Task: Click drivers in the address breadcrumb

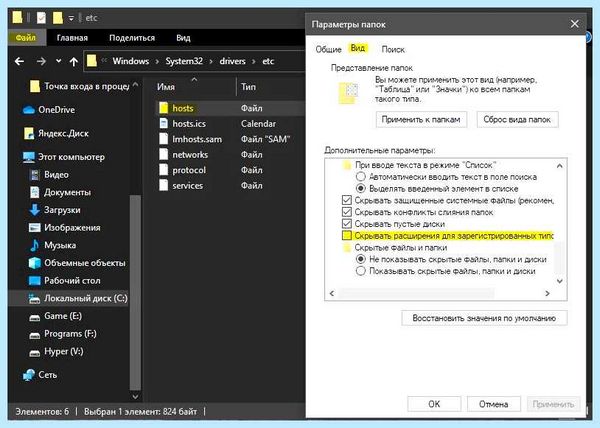Action: click(232, 61)
